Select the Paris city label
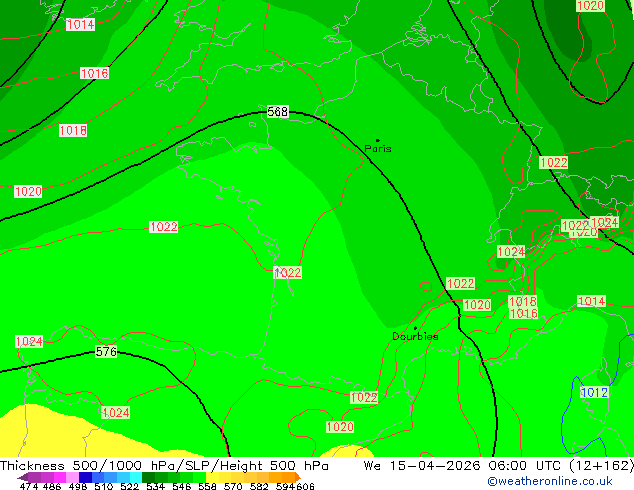The height and width of the screenshot is (490, 634). (x=378, y=149)
